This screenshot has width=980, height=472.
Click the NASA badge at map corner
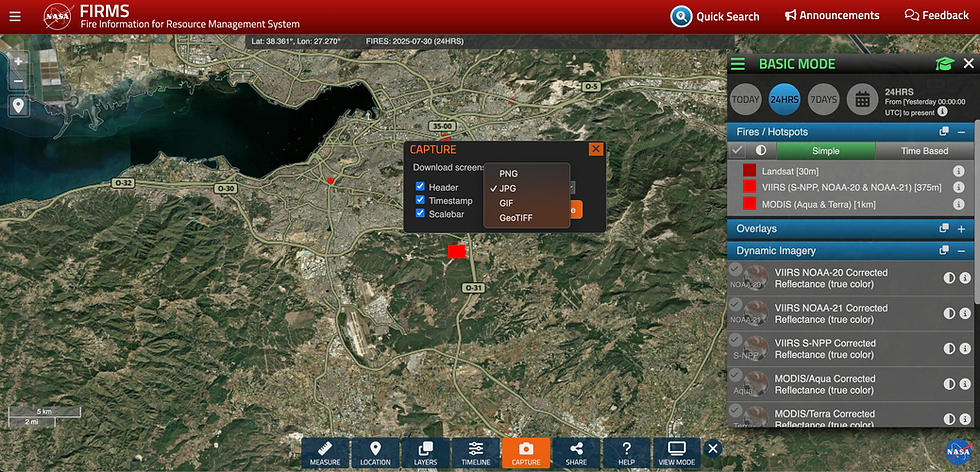tap(958, 451)
